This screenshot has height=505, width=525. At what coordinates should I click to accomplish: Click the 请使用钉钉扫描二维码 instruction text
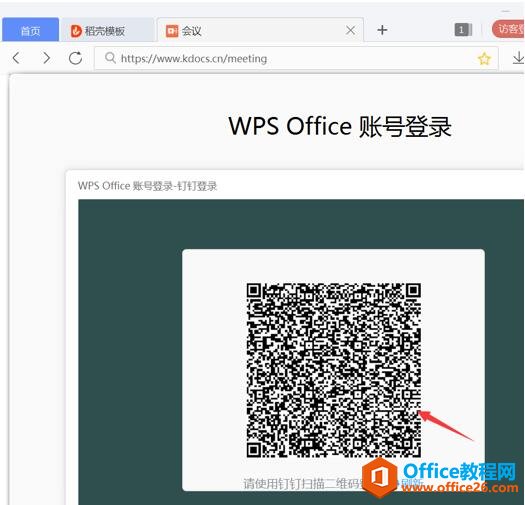(x=303, y=483)
